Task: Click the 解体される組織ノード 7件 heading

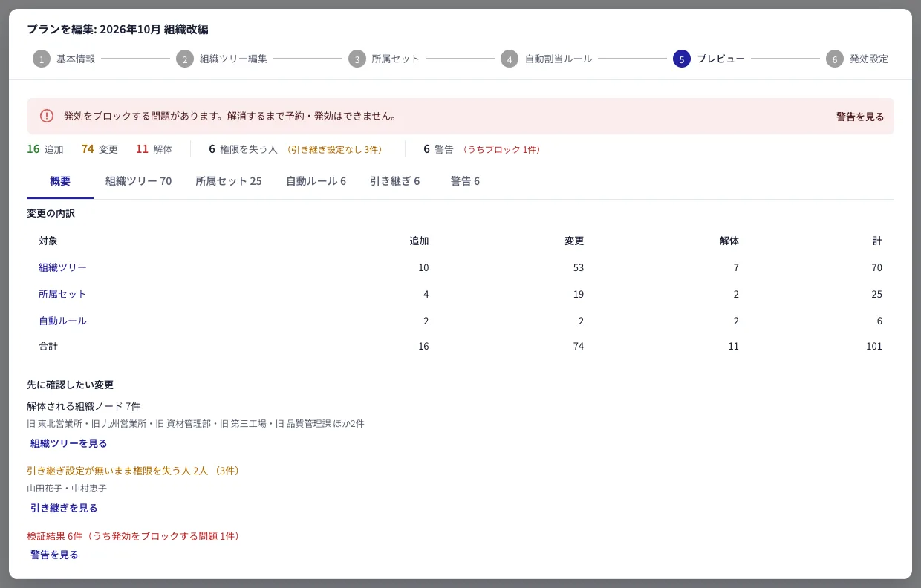Action: click(83, 406)
